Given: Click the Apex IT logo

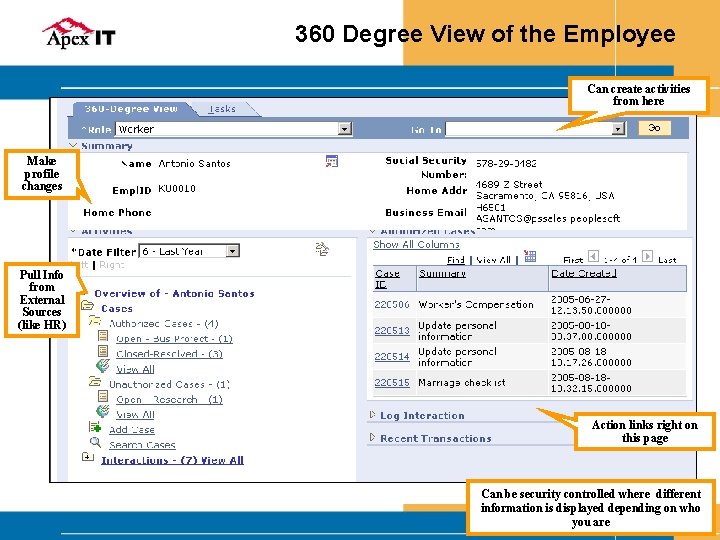Looking at the screenshot, I should click(x=79, y=33).
